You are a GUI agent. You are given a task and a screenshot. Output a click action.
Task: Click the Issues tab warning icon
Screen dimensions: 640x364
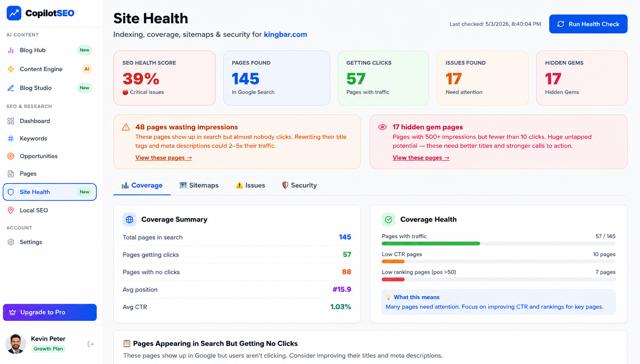pyautogui.click(x=240, y=185)
